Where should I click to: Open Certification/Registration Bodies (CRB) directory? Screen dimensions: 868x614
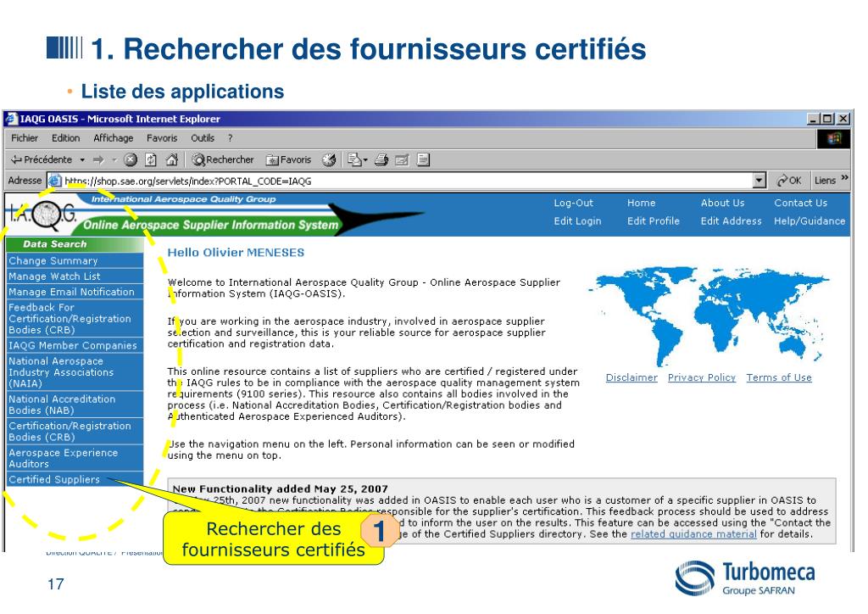point(75,432)
